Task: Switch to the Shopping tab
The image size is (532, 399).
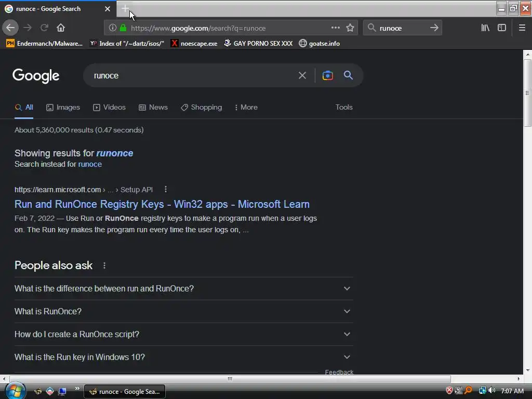Action: click(x=201, y=107)
